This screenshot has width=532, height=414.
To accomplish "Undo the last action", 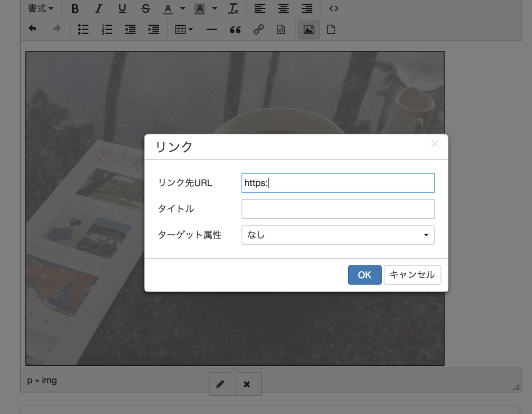I will (33, 29).
